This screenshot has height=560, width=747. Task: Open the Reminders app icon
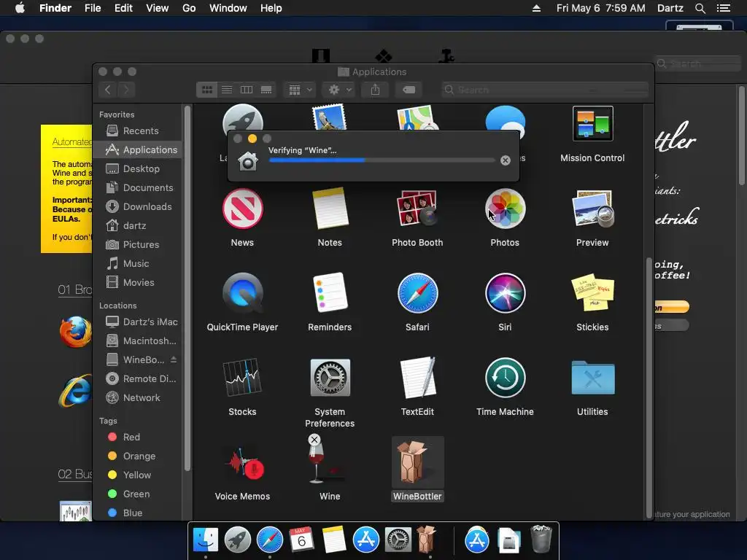[x=330, y=293]
